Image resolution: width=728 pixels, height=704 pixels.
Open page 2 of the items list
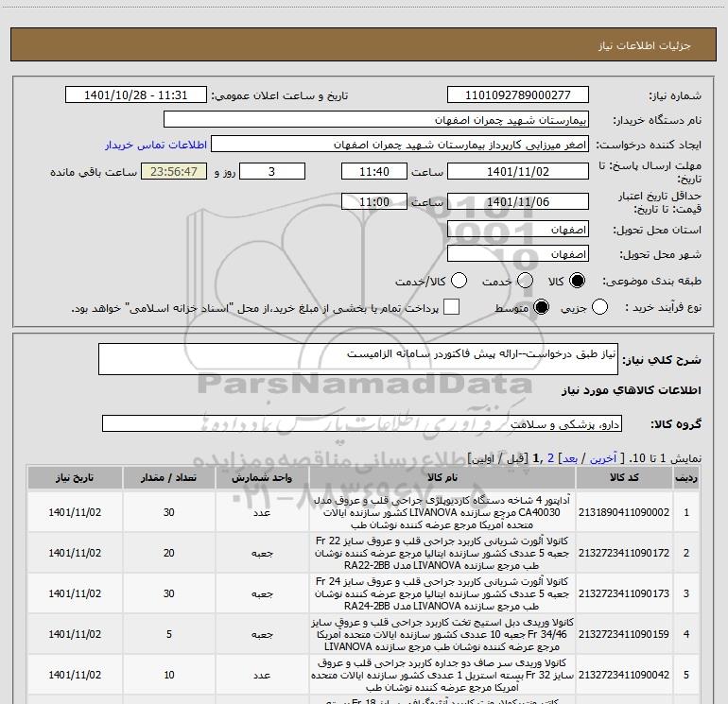click(550, 458)
